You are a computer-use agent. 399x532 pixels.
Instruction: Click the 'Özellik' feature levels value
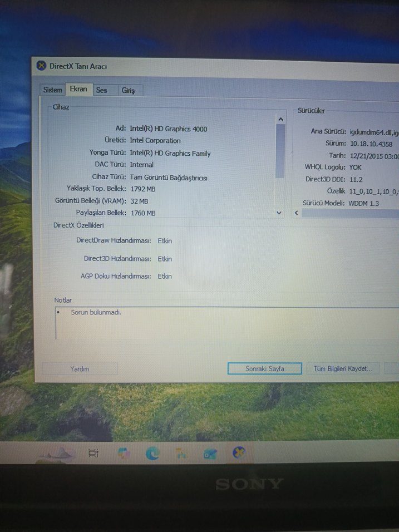[x=374, y=191]
